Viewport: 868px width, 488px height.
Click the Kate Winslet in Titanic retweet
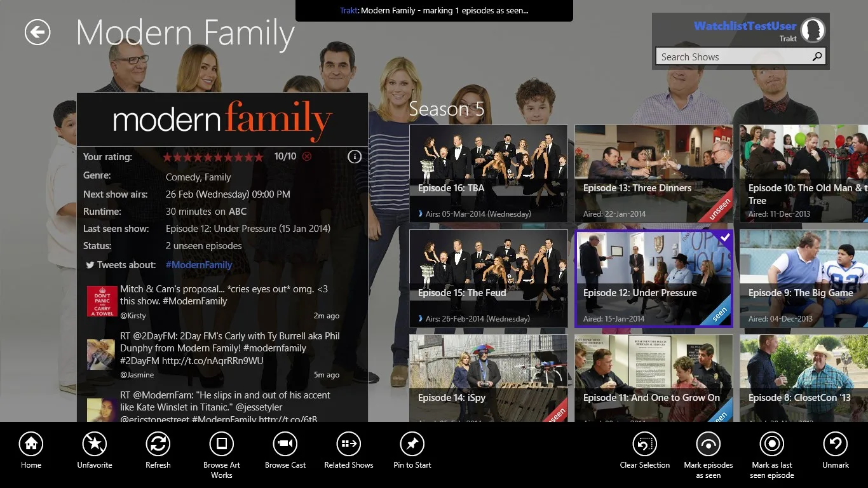point(226,407)
